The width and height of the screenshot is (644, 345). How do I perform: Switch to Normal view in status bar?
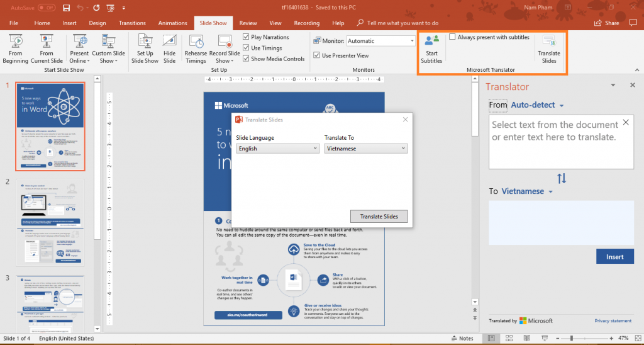tap(491, 338)
